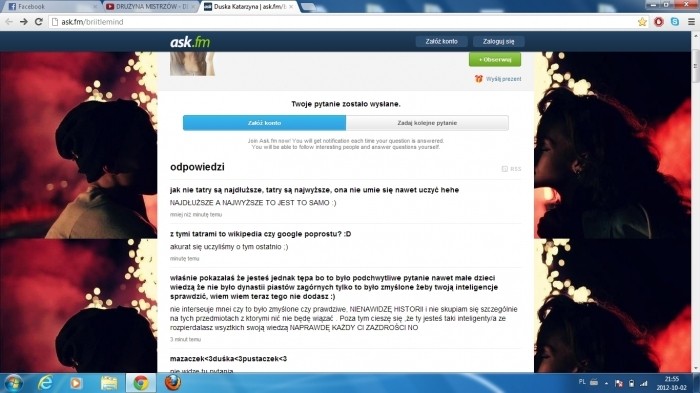Click the Wyślij prezent link
Image resolution: width=700 pixels, height=393 pixels.
point(498,79)
